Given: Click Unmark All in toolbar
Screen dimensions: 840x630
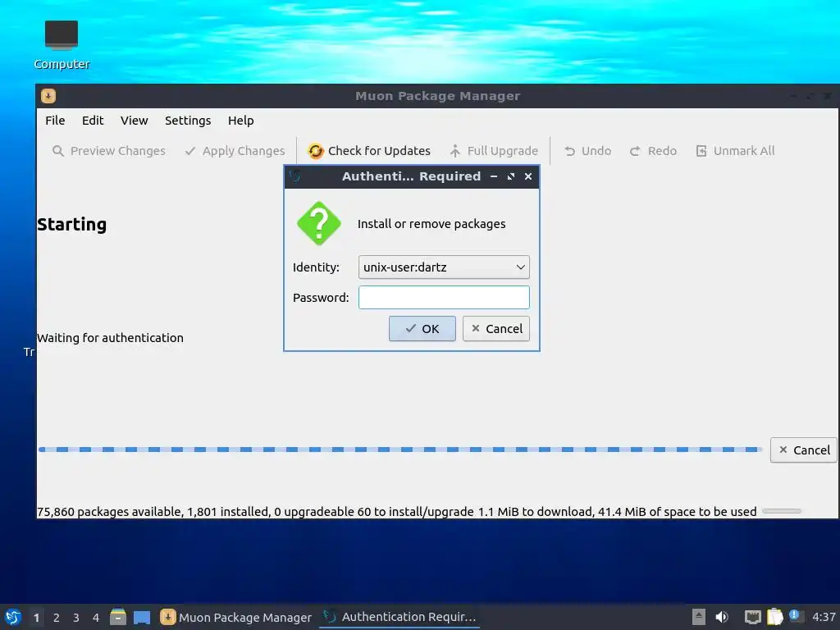Looking at the screenshot, I should click(735, 151).
